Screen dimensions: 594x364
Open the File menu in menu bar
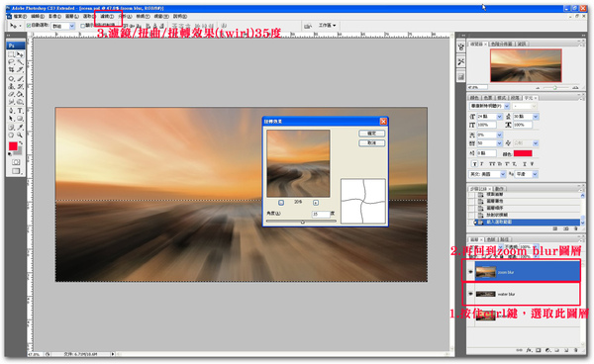click(20, 17)
